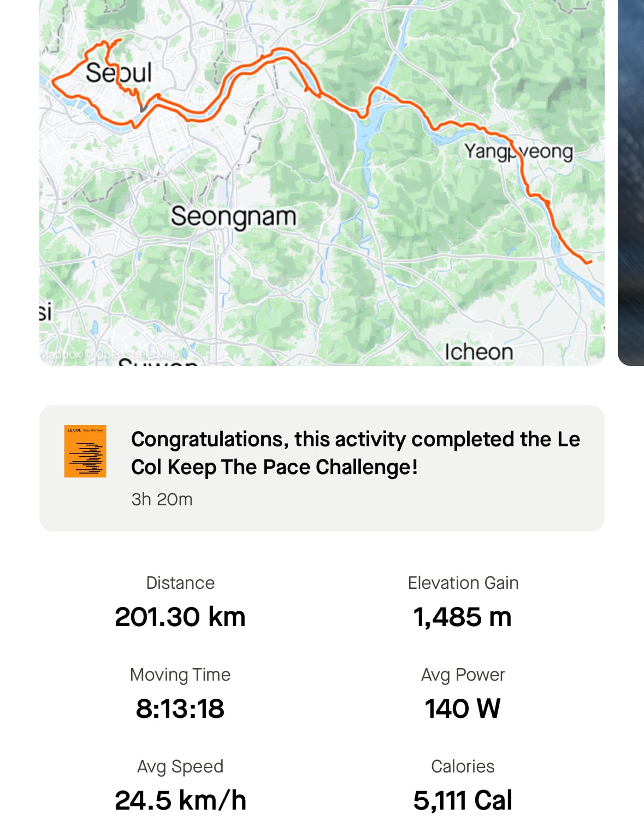Tap the Yangpyeong label on the map

click(x=518, y=151)
